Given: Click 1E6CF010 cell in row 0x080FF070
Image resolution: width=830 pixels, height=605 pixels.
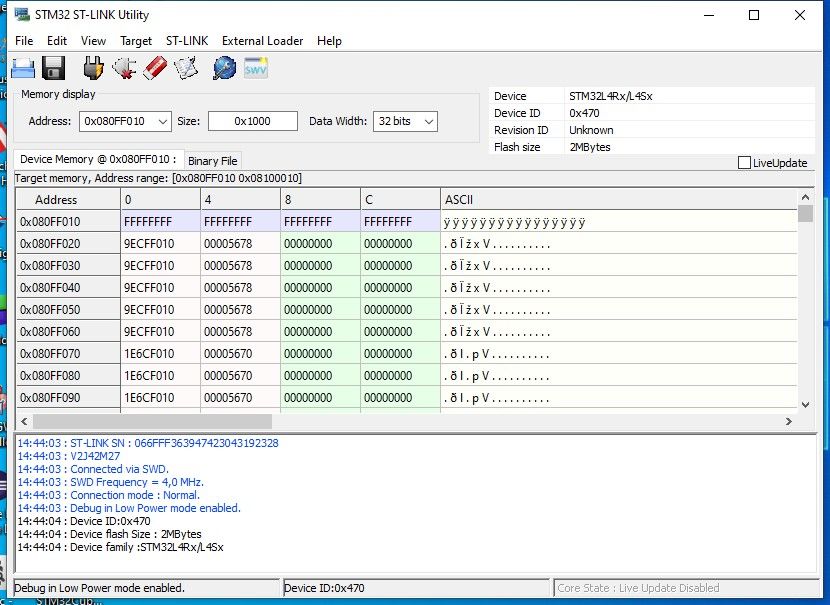Looking at the screenshot, I should pos(160,354).
